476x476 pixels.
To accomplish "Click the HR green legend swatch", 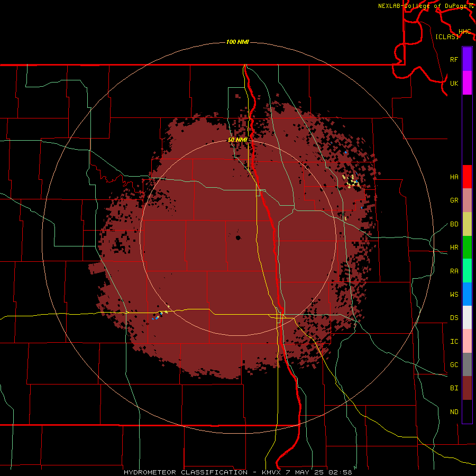I will pos(467,248).
